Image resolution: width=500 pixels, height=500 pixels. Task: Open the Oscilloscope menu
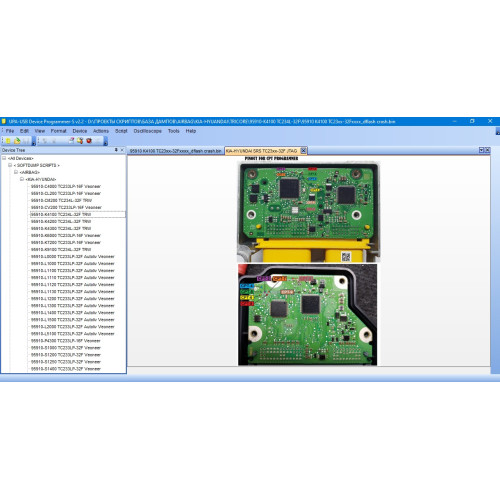147,131
